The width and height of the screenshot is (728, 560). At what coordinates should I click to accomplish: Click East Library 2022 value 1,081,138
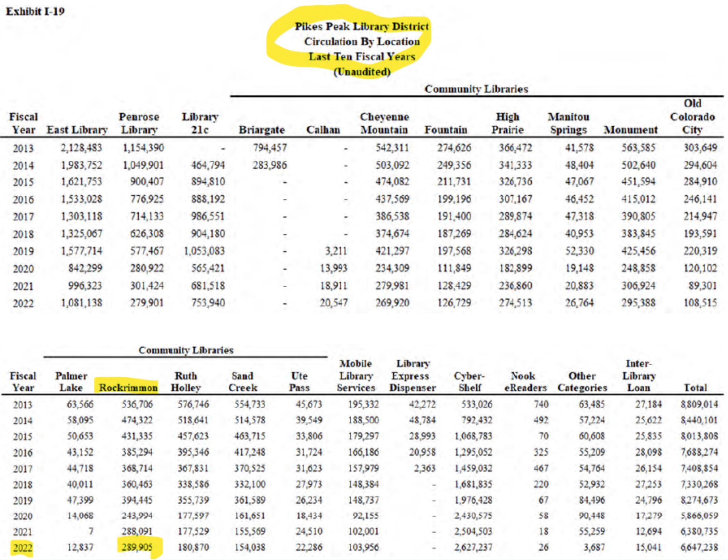(x=81, y=303)
